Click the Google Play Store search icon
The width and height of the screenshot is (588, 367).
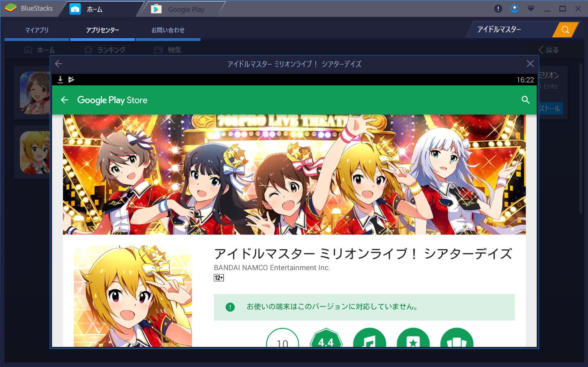525,100
